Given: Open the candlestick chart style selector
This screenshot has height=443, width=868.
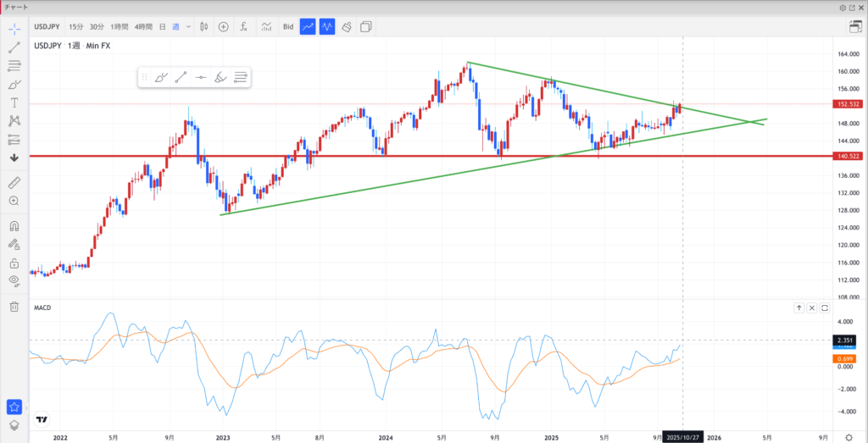Looking at the screenshot, I should [203, 27].
